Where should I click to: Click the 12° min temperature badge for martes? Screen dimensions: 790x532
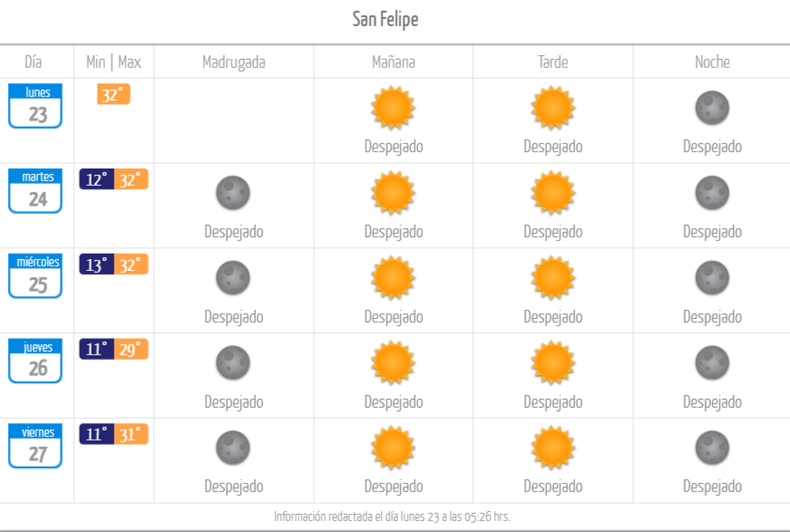click(x=97, y=179)
